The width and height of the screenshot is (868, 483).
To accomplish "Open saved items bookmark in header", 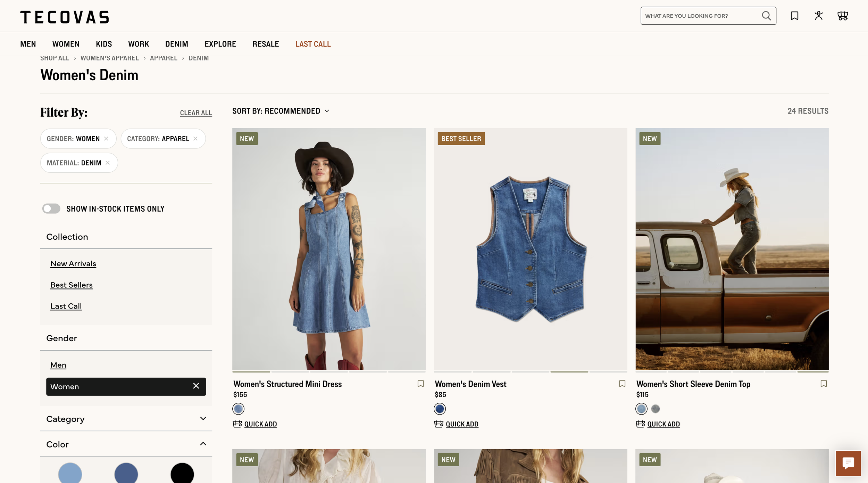I will coord(794,16).
